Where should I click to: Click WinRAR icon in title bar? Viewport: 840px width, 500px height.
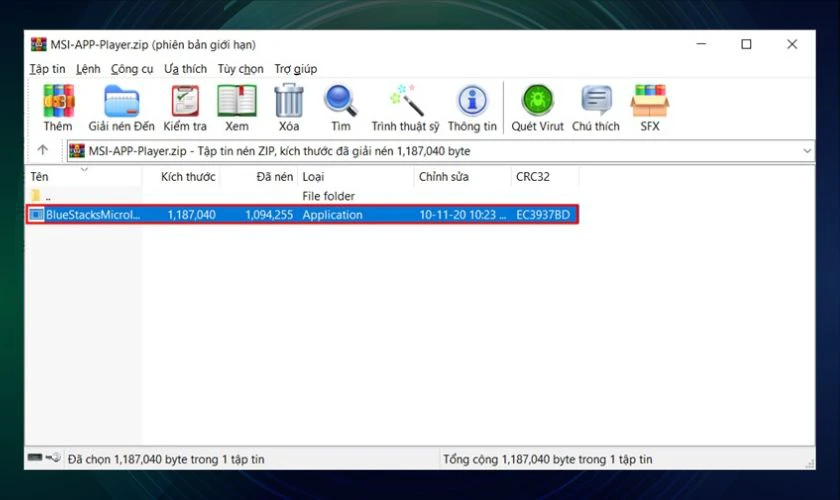click(38, 44)
